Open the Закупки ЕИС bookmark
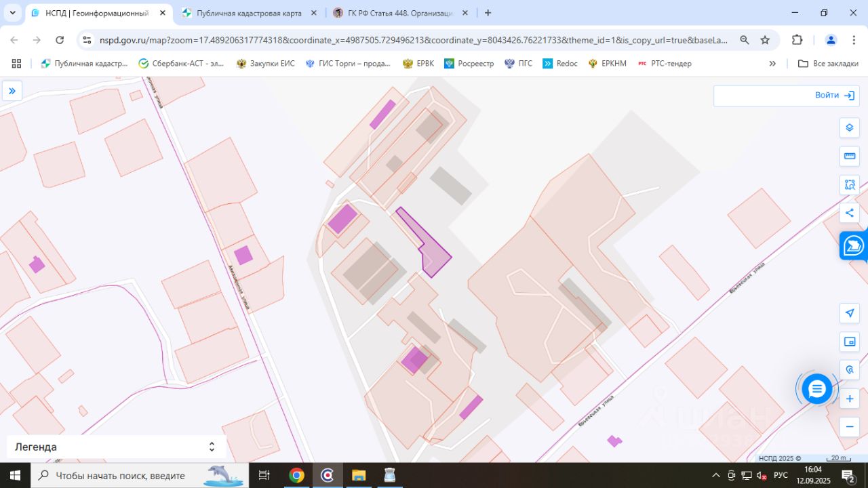This screenshot has width=868, height=488. [x=265, y=63]
